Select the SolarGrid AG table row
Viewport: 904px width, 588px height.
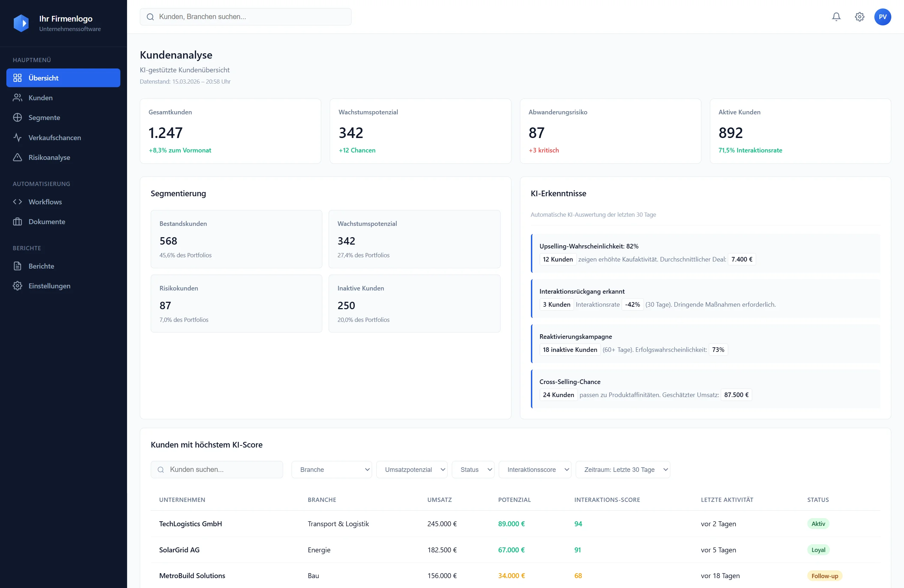(x=456, y=550)
